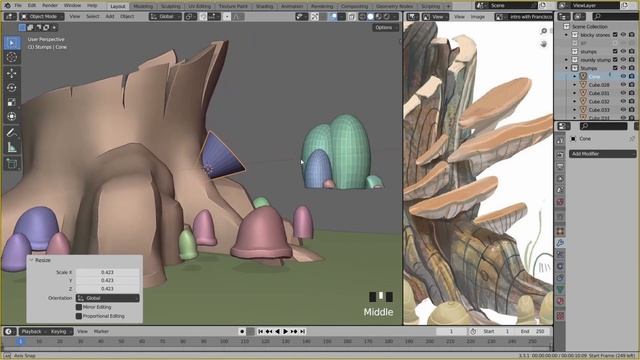Switch to Shading workspace tab
Image resolution: width=640 pixels, height=360 pixels.
[x=264, y=6]
